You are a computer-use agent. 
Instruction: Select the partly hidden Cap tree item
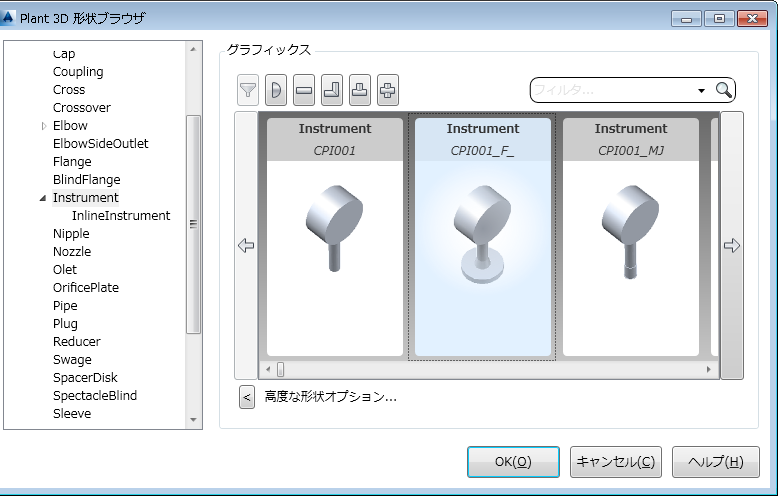64,54
